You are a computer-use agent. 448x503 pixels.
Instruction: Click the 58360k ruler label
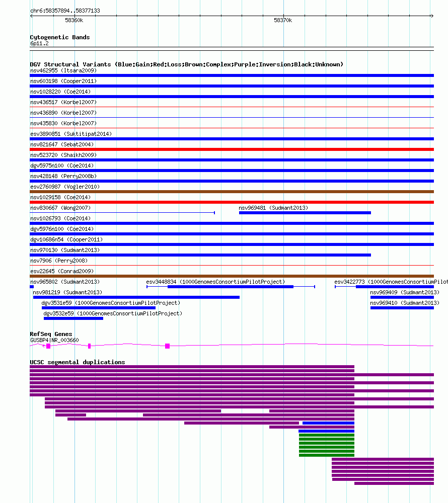click(74, 20)
